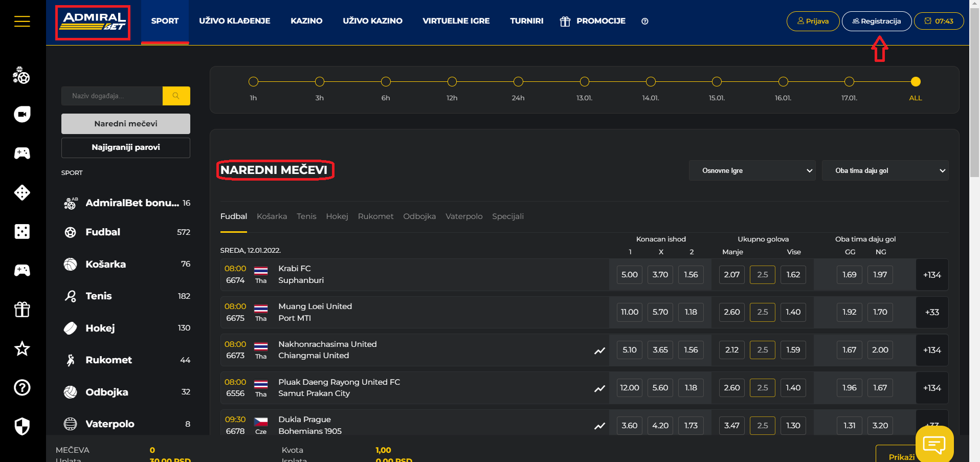
Task: Click the shield icon in sidebar
Action: (22, 426)
